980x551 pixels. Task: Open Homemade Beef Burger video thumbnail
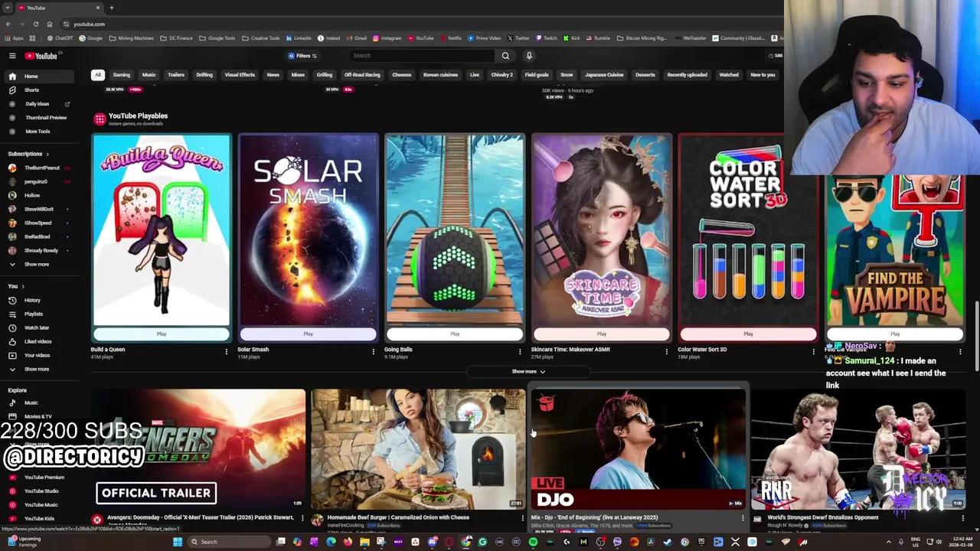pyautogui.click(x=418, y=449)
